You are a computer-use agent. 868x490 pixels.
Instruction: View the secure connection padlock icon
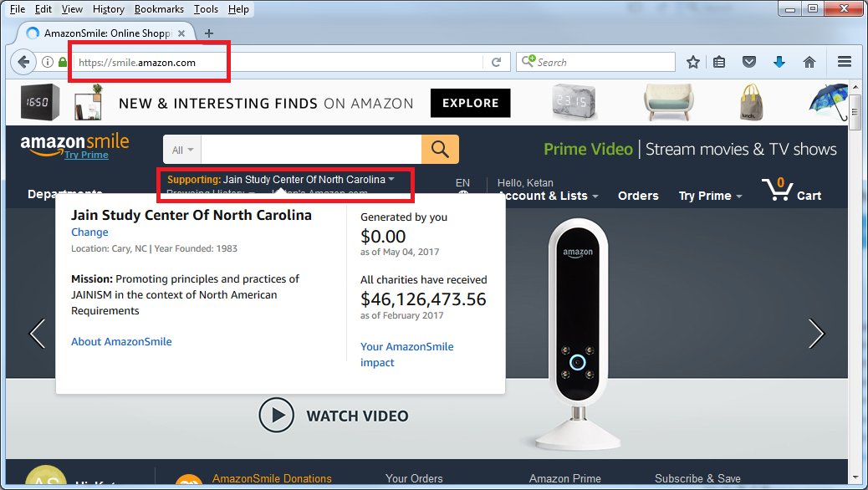[63, 62]
